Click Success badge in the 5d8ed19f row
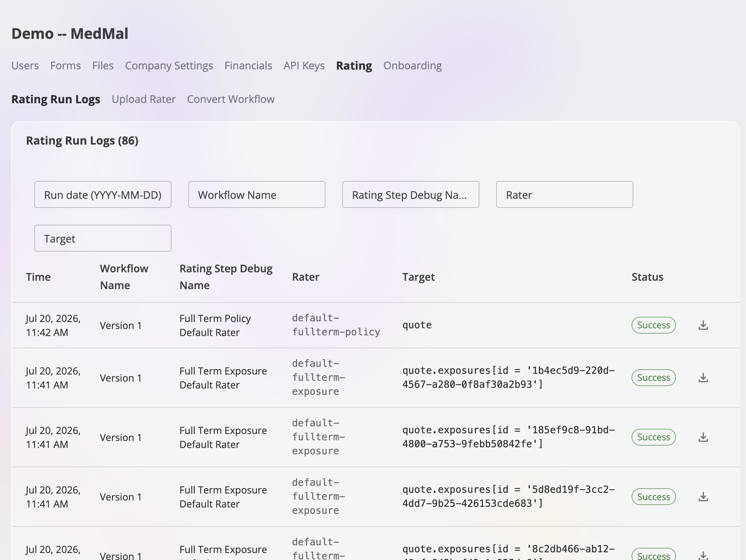Viewport: 746px width, 560px height. pos(654,497)
